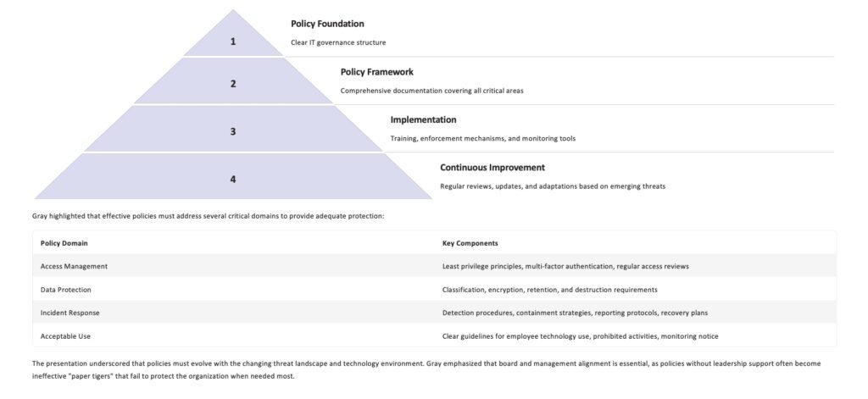Click the Policy Foundation heading

[x=327, y=24]
